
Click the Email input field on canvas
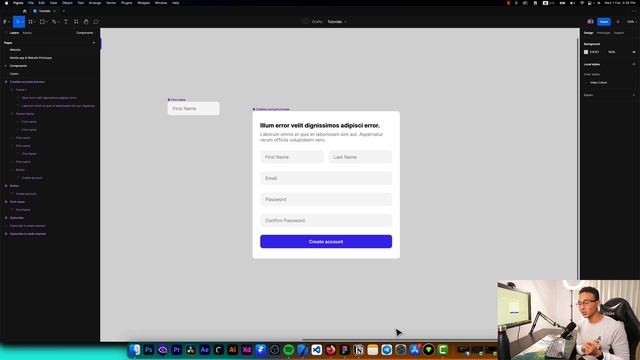pyautogui.click(x=326, y=178)
